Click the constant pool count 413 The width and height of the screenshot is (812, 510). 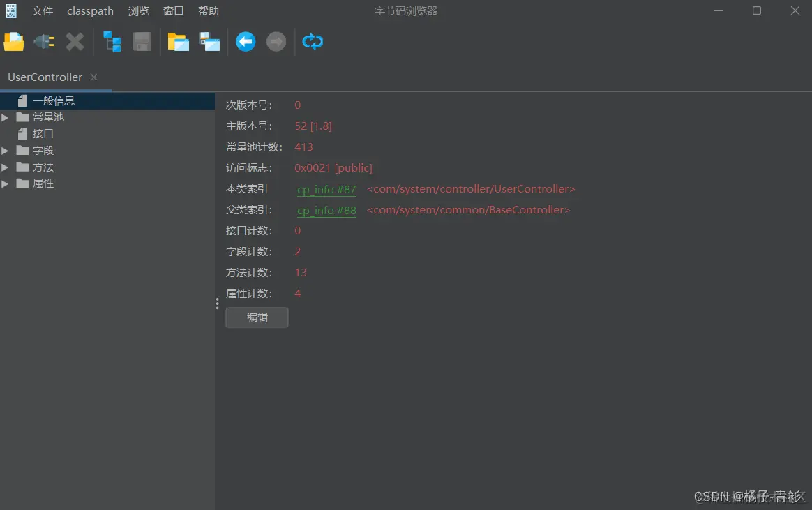coord(303,147)
